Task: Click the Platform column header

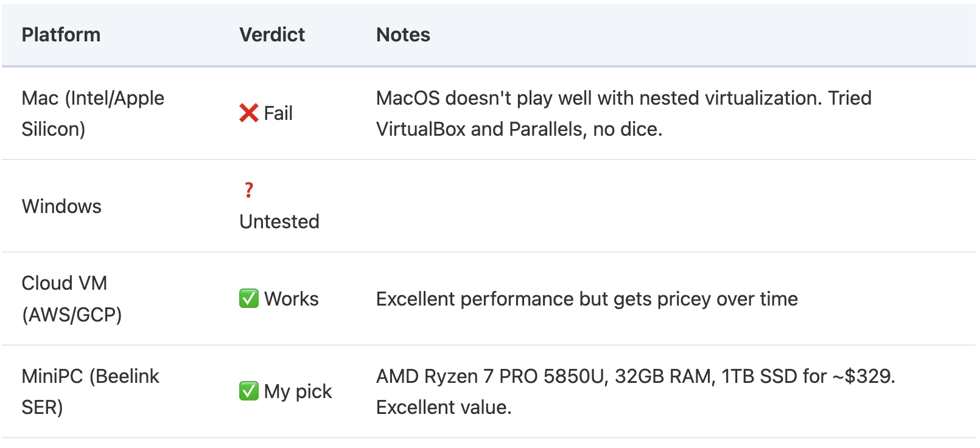Action: click(61, 35)
